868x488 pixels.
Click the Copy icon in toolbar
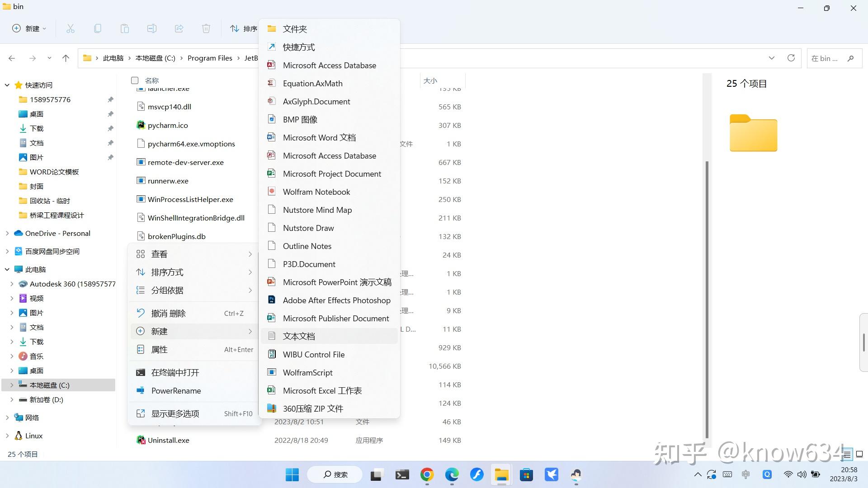click(x=98, y=28)
